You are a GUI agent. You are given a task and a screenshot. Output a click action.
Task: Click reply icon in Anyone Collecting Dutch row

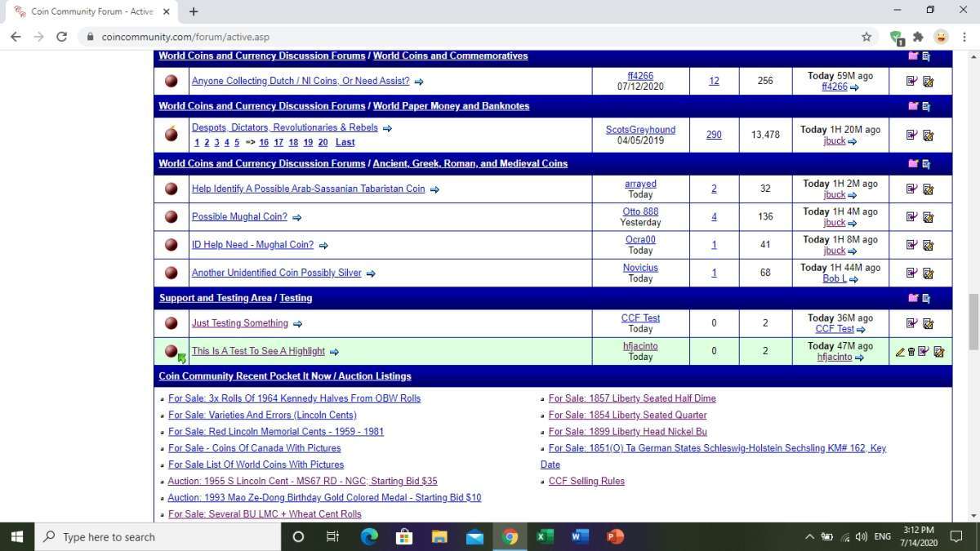[911, 82]
